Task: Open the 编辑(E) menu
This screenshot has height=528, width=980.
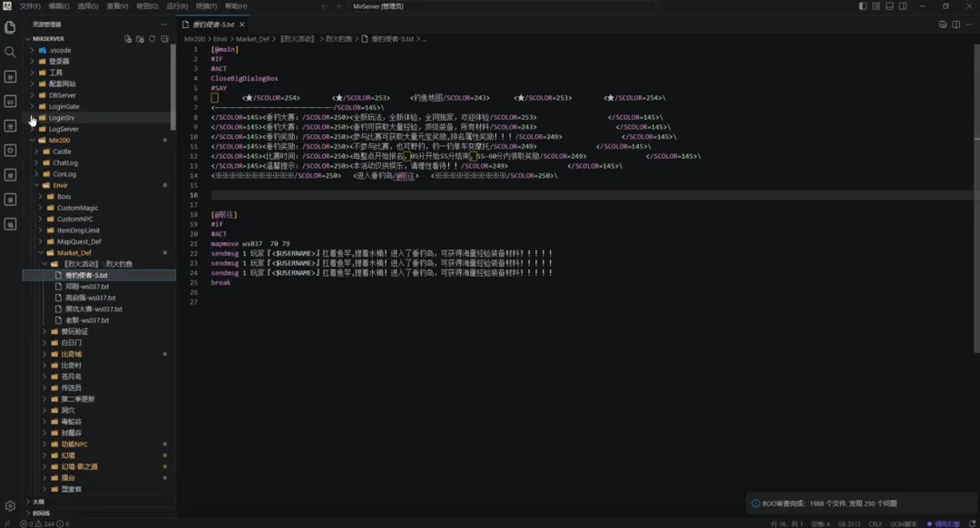Action: [x=59, y=6]
